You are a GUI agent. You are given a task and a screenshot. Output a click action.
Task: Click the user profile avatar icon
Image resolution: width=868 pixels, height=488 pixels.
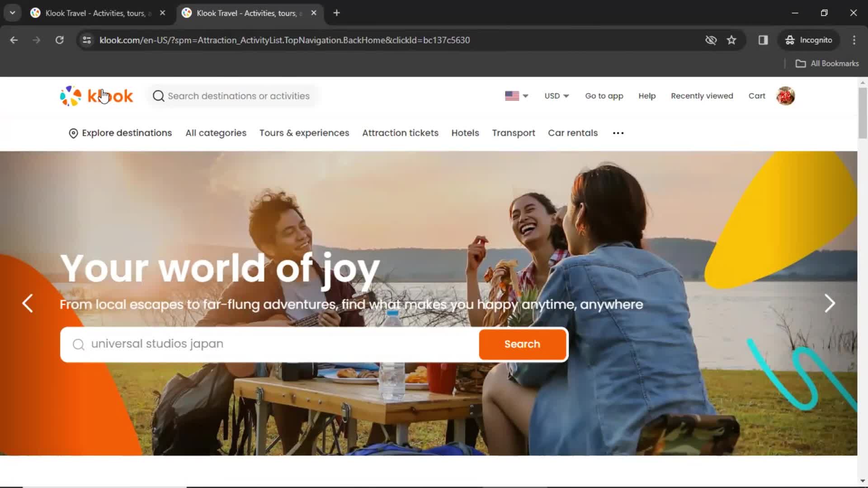786,95
